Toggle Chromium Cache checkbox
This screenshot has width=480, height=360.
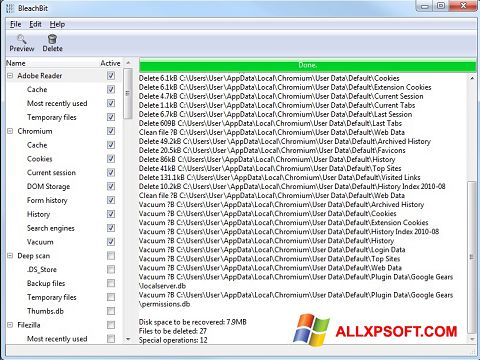pos(111,145)
